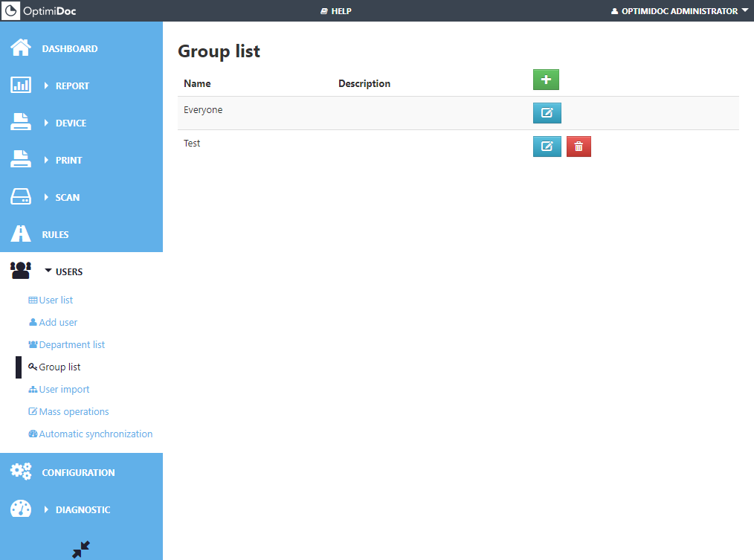Delete the Test group
Image resolution: width=754 pixels, height=560 pixels.
coord(579,147)
